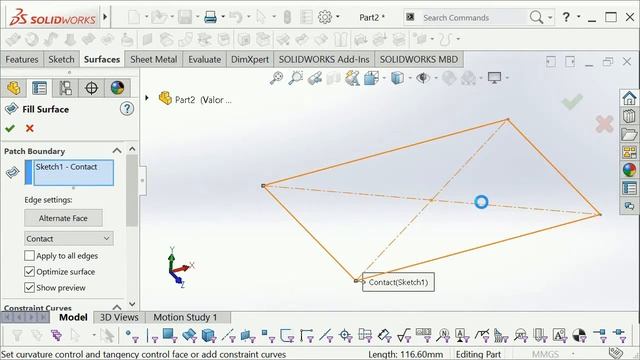Viewport: 640px width, 360px height.
Task: Open SOLIDWORKS MBD tab
Action: coord(419,59)
